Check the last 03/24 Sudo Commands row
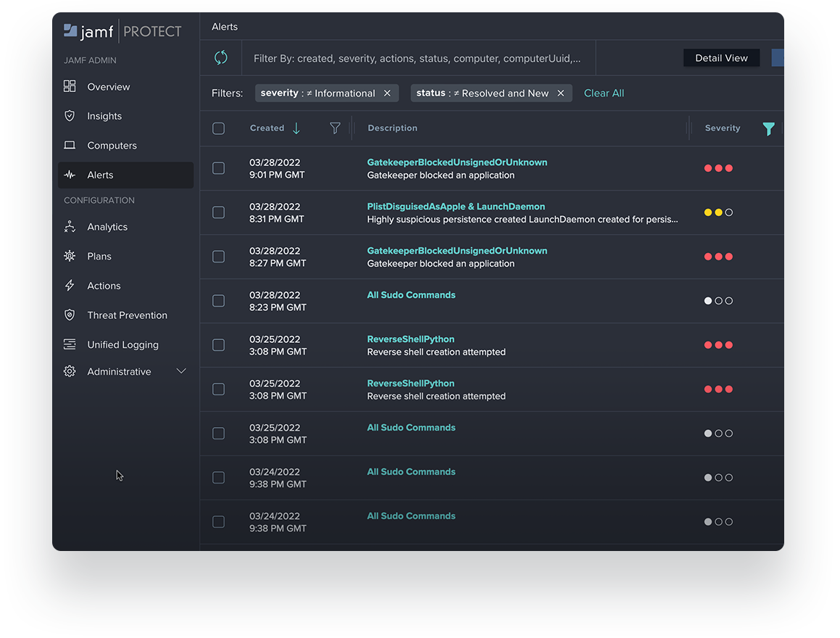 point(219,522)
